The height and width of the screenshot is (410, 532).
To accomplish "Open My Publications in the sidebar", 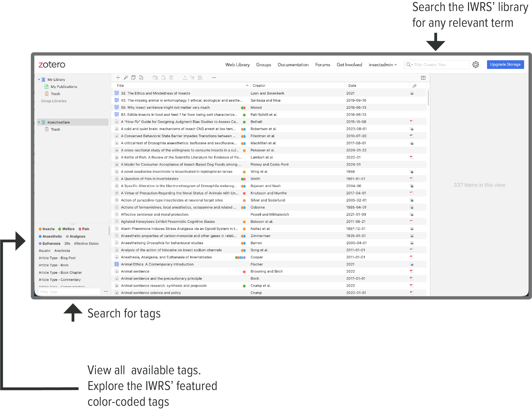I will point(64,87).
